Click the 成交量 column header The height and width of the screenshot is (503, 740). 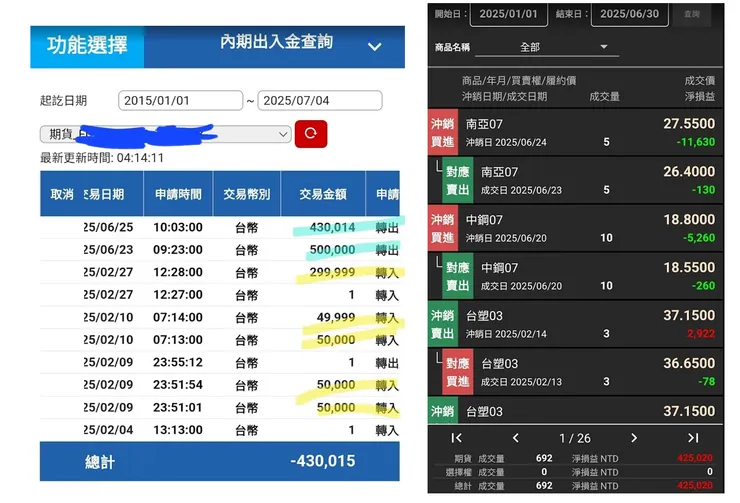point(605,97)
